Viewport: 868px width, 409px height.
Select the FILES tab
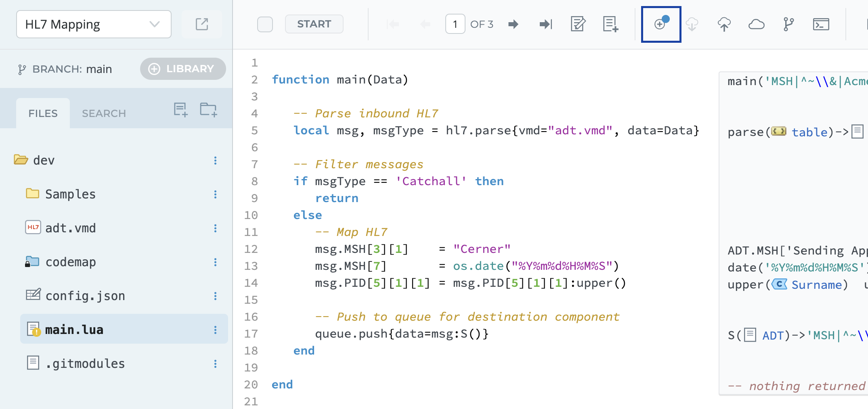click(x=43, y=113)
